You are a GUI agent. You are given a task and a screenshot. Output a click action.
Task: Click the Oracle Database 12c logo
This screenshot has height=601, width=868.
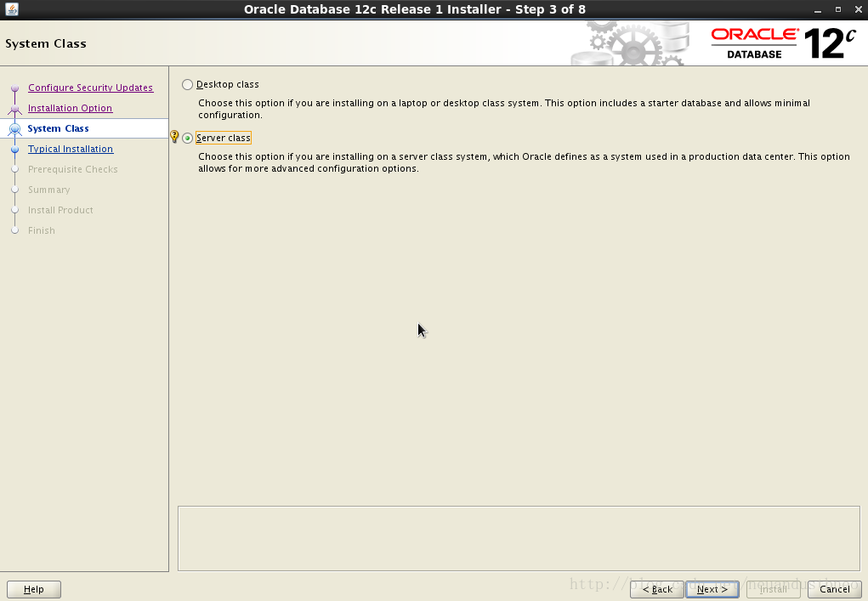coord(783,43)
